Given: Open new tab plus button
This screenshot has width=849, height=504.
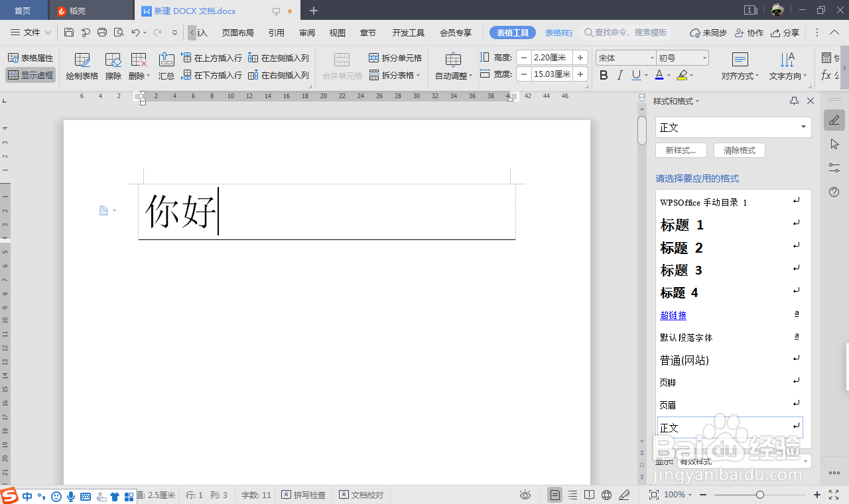Looking at the screenshot, I should (314, 11).
